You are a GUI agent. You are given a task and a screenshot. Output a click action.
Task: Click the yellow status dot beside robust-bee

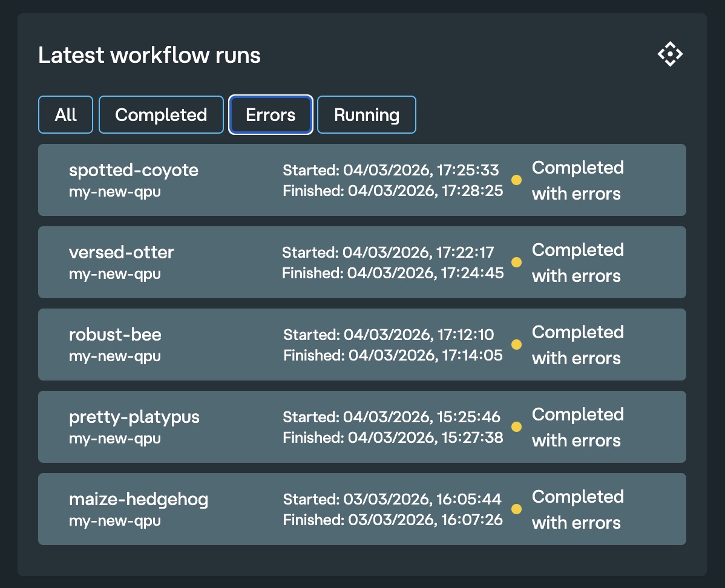point(517,345)
